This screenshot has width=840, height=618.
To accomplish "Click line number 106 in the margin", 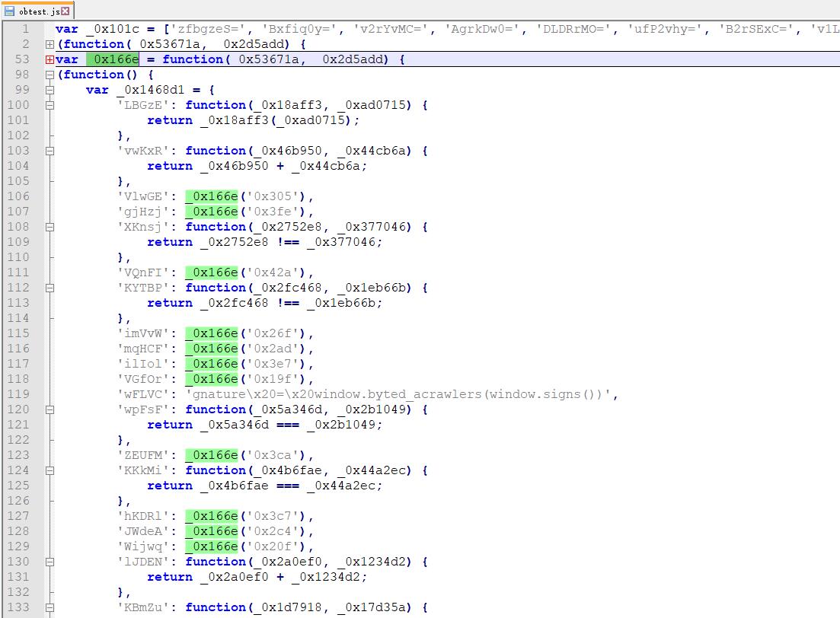I will (x=18, y=196).
